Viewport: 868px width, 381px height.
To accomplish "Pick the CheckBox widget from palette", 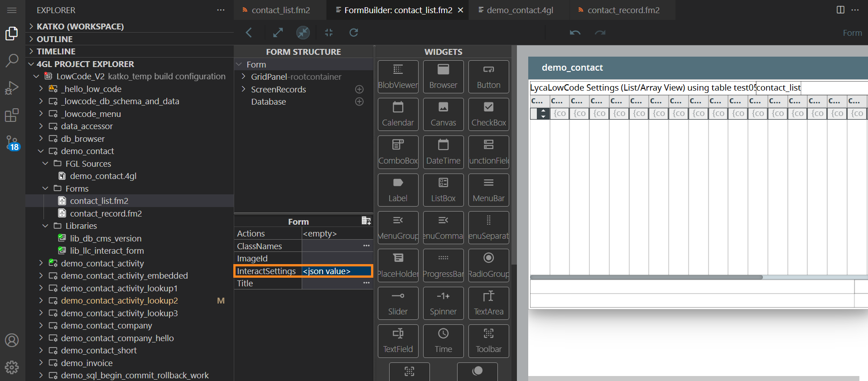I will 488,114.
